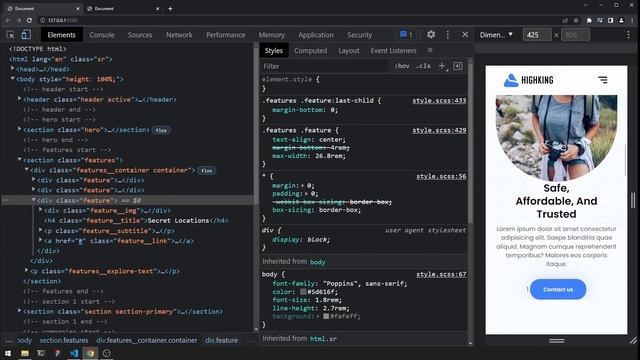The width and height of the screenshot is (640, 360).
Task: Close the first Document tab
Action: pos(78,9)
